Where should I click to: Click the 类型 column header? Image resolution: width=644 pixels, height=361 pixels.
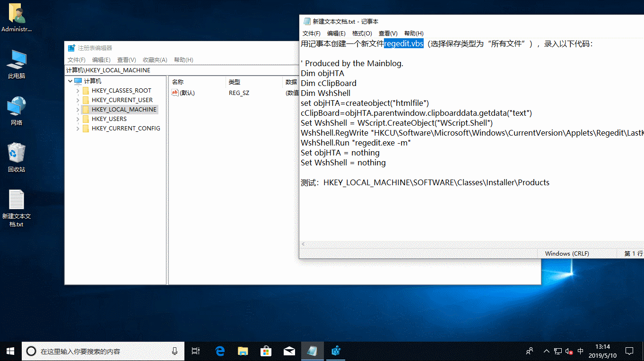point(254,82)
